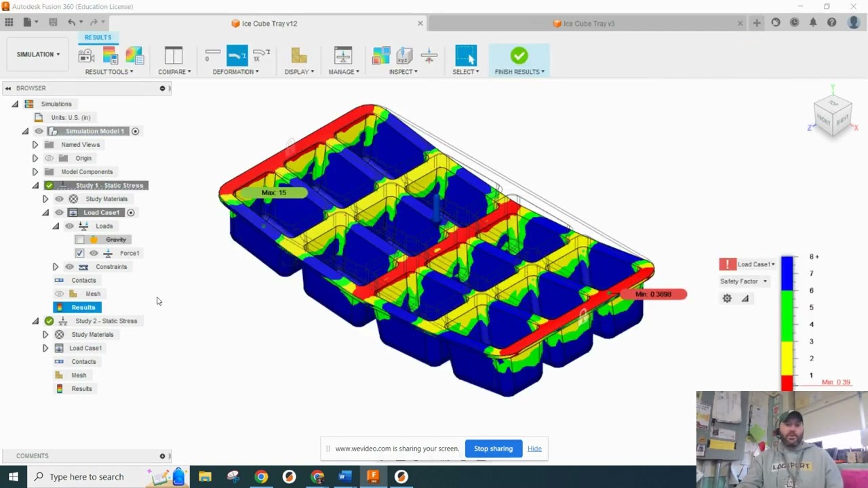868x488 pixels.
Task: Select the Results ribbon tab
Action: pos(98,37)
